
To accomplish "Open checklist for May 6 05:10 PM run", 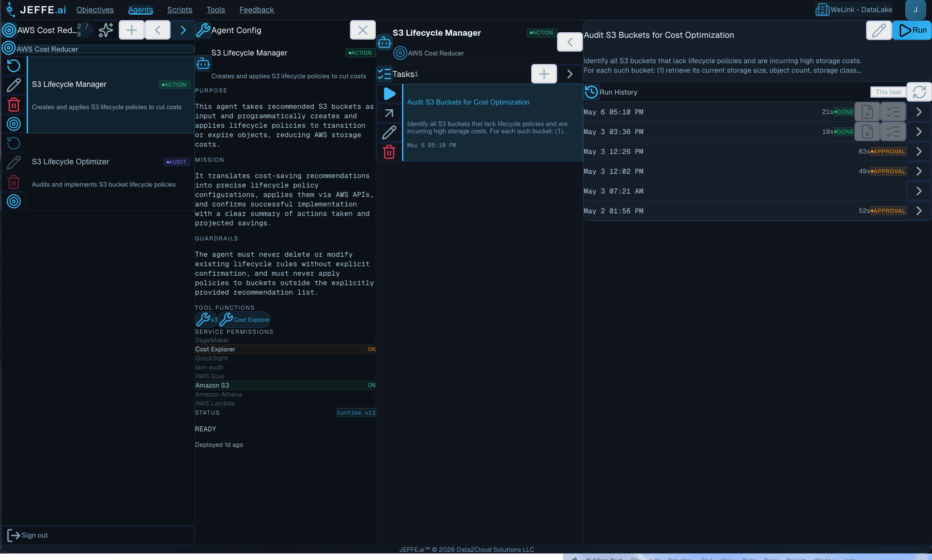I will [893, 112].
